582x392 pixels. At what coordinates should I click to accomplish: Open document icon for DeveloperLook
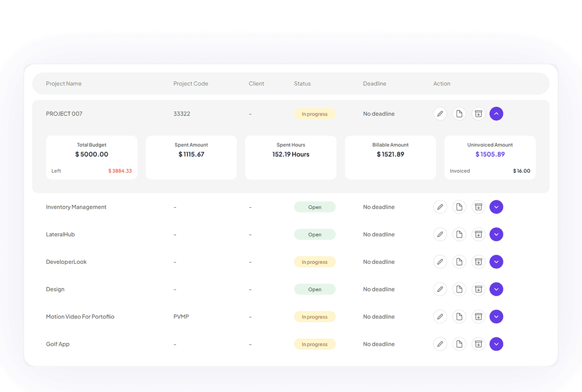pos(459,262)
